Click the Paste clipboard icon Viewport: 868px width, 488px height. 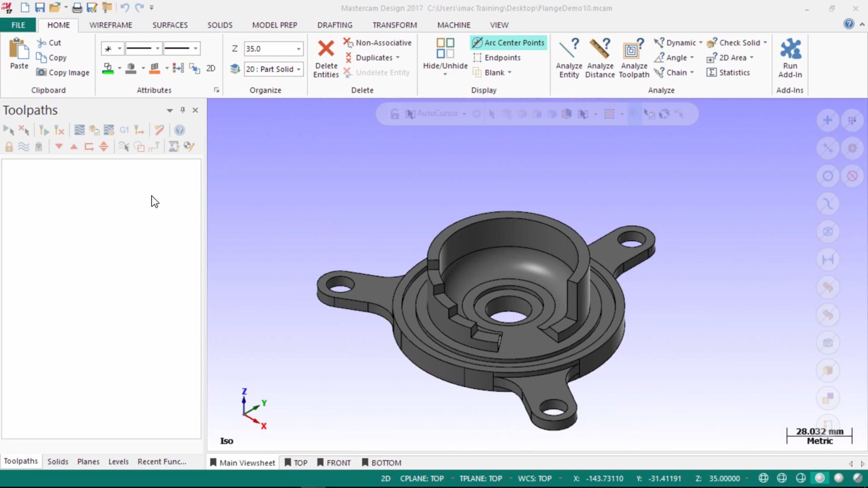click(x=19, y=49)
